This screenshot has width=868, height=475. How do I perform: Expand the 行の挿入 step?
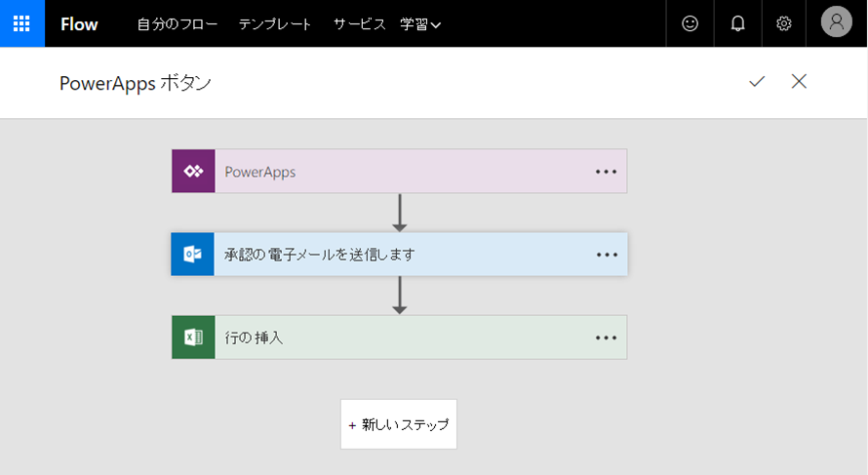[399, 337]
